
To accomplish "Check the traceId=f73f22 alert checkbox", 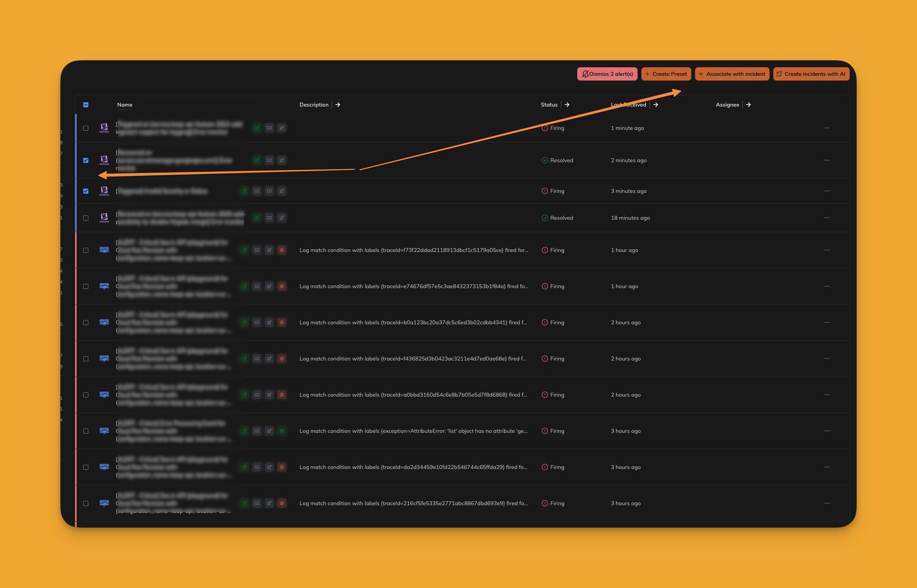I will pos(86,250).
